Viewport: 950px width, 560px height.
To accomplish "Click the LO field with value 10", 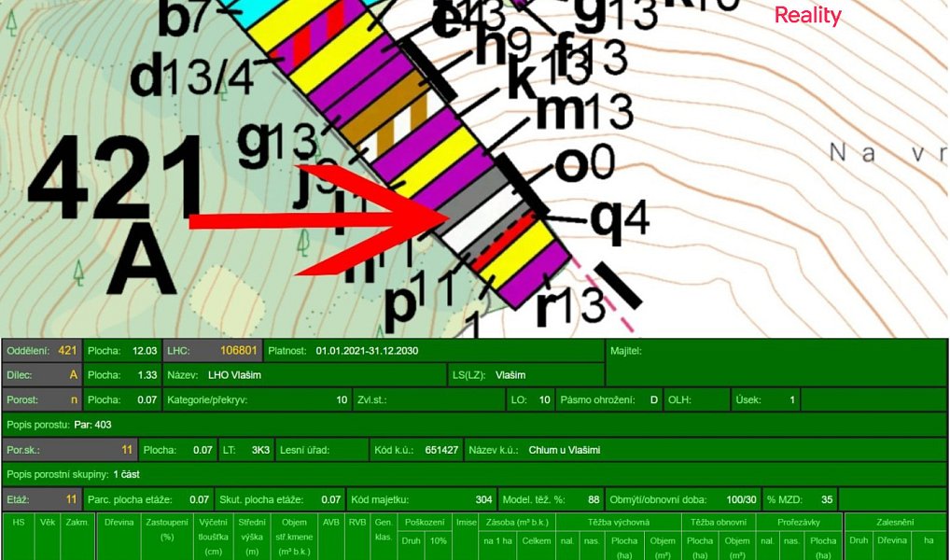I will click(530, 400).
